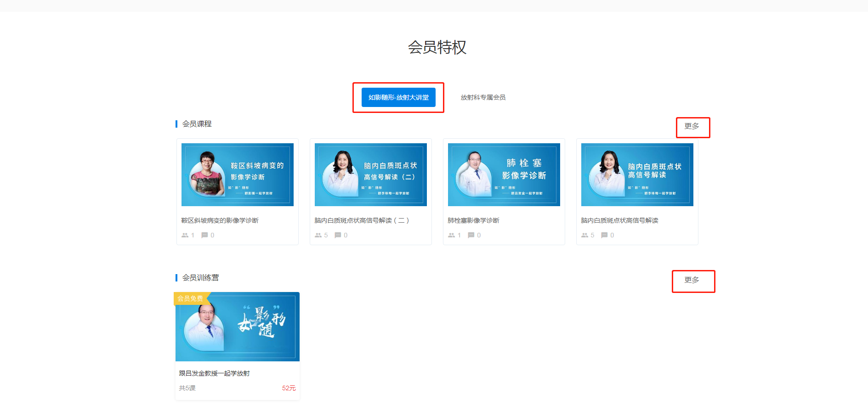Click the 会员特权 page title

click(437, 47)
